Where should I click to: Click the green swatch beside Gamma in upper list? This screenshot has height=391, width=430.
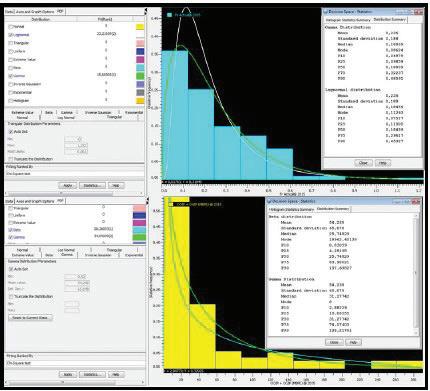pyautogui.click(x=140, y=76)
